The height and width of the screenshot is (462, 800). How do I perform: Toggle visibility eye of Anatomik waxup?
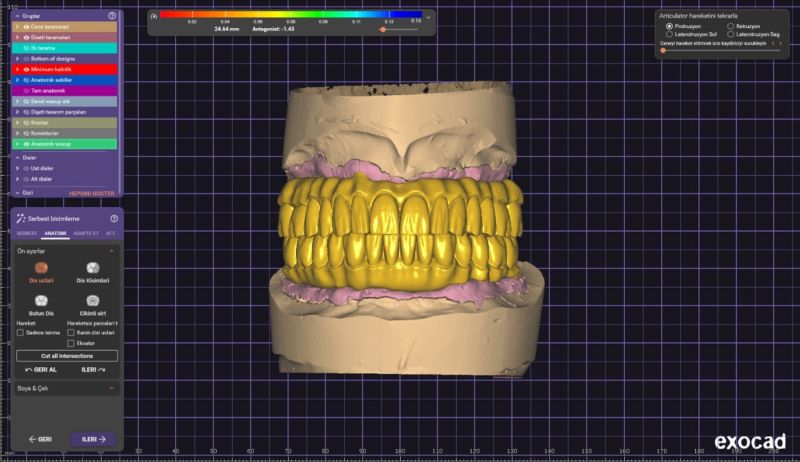pyautogui.click(x=25, y=143)
